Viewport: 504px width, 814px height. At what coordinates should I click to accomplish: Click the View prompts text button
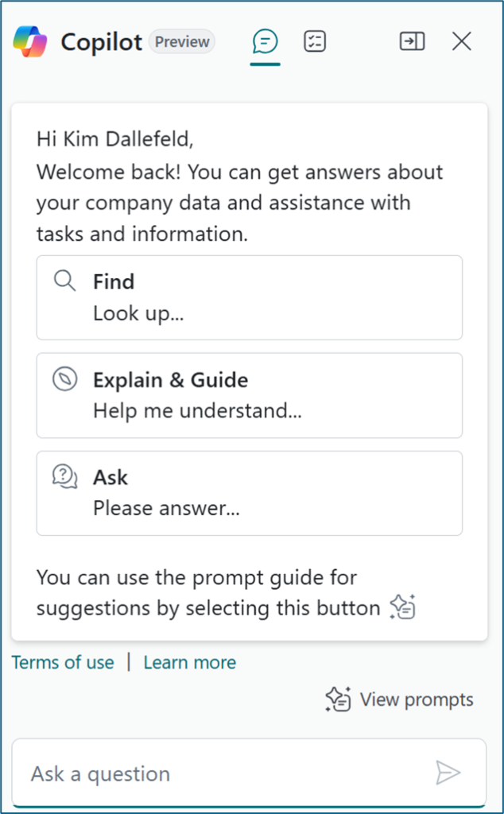[x=417, y=700]
